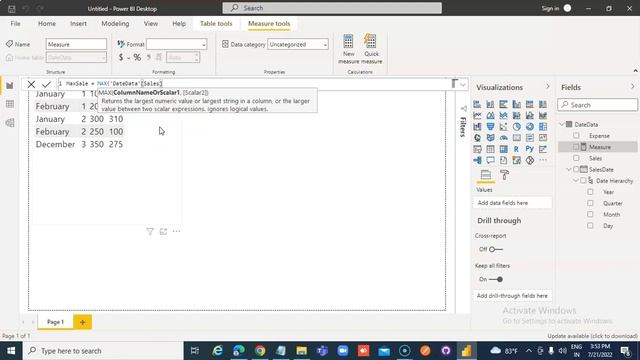Switch to Model view in left sidebar
Screen dimensions: 640x360
coord(10,123)
